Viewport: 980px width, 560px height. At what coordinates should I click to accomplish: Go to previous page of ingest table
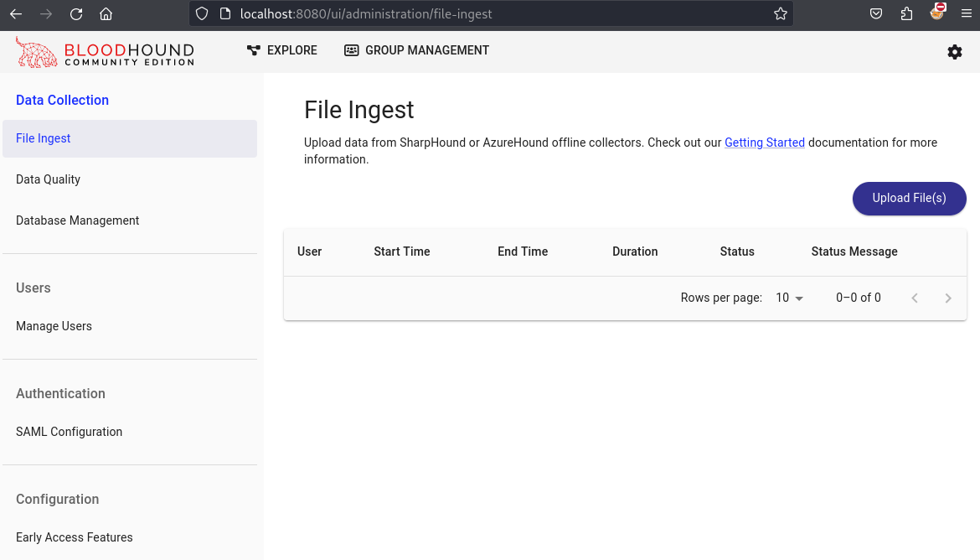click(915, 298)
